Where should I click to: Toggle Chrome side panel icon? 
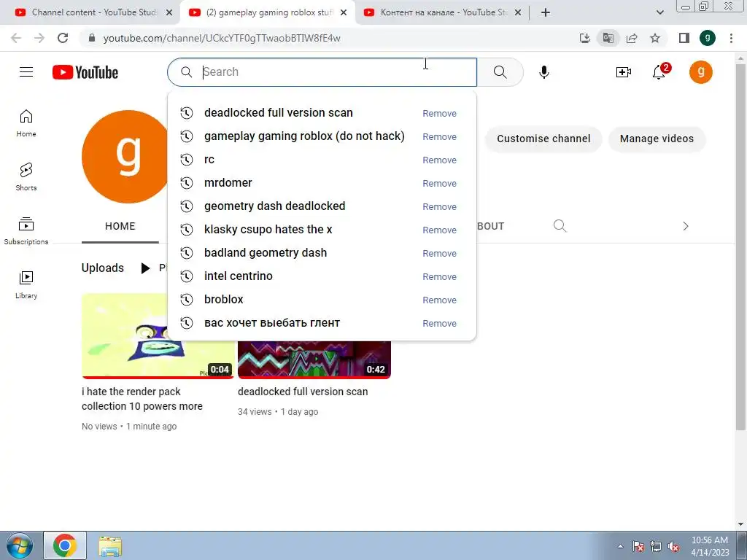684,38
